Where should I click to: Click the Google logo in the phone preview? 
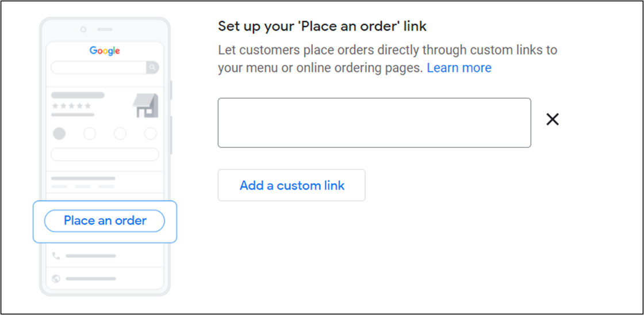pyautogui.click(x=105, y=51)
